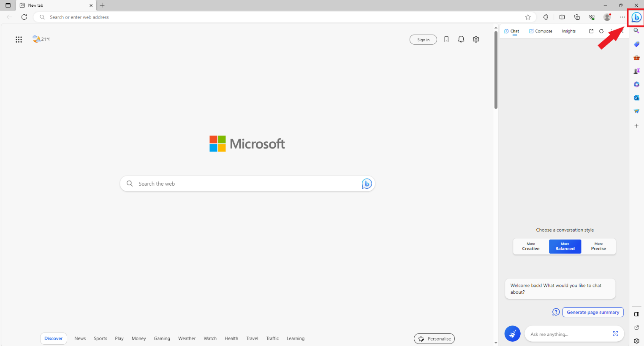Start new topic with broom button
Screen dimensions: 644x346
coord(512,334)
